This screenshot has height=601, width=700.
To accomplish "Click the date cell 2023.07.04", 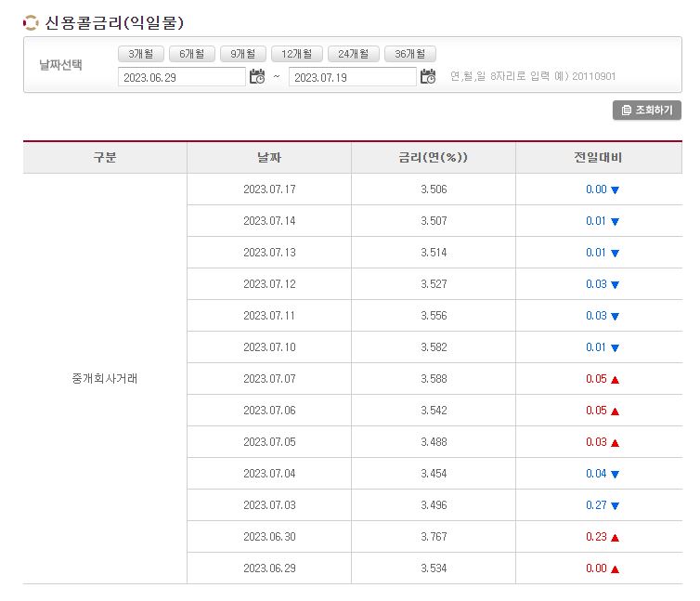I will (269, 474).
